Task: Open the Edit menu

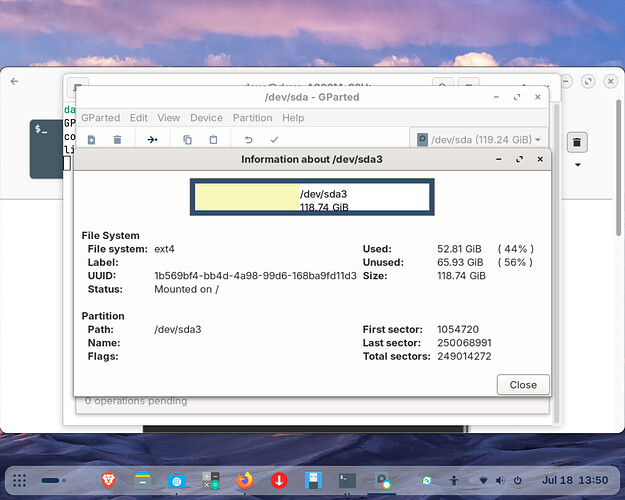Action: pos(139,118)
